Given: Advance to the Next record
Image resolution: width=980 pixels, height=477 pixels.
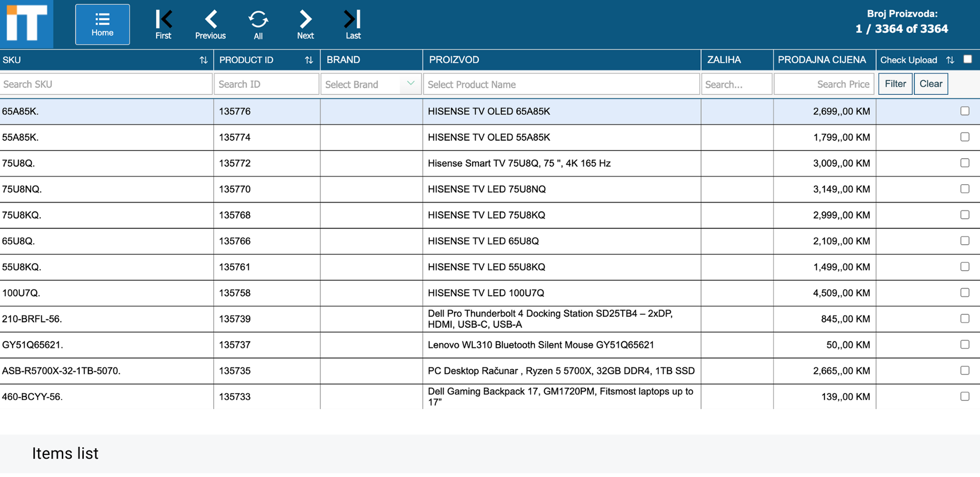Looking at the screenshot, I should (305, 24).
